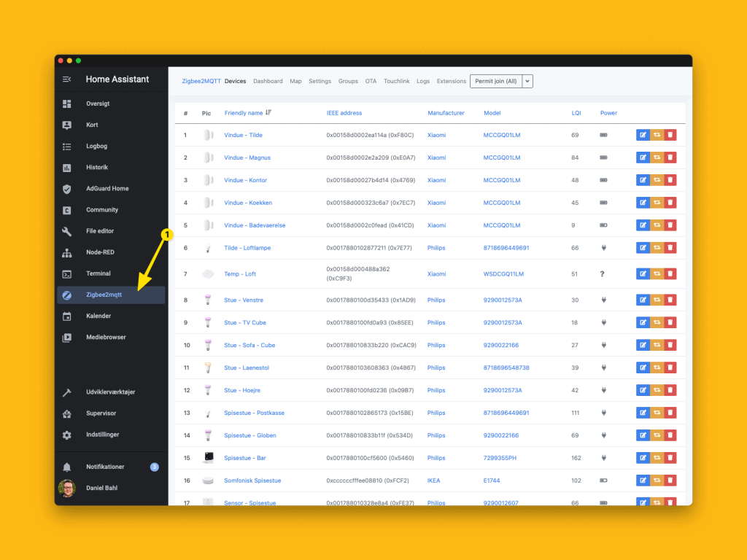Open Vindue - Koekken device link
The width and height of the screenshot is (747, 560).
click(248, 203)
